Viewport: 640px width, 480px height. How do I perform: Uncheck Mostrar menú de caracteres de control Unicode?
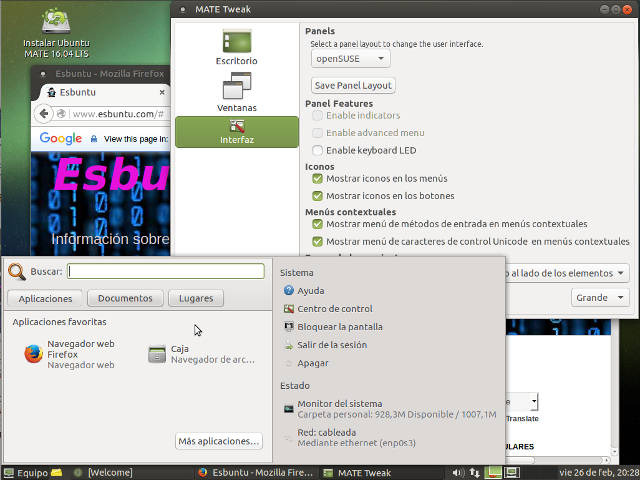(317, 241)
